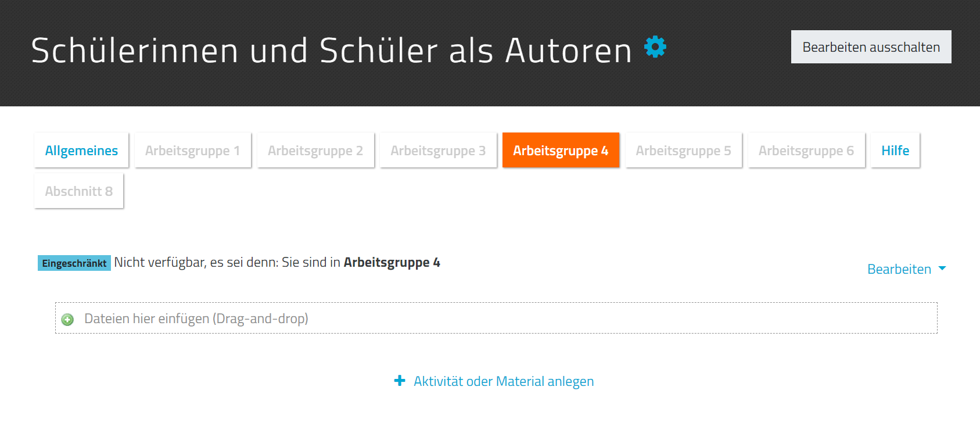Click the Aktivität oder Material anlegen link
This screenshot has width=980, height=426.
click(x=504, y=381)
